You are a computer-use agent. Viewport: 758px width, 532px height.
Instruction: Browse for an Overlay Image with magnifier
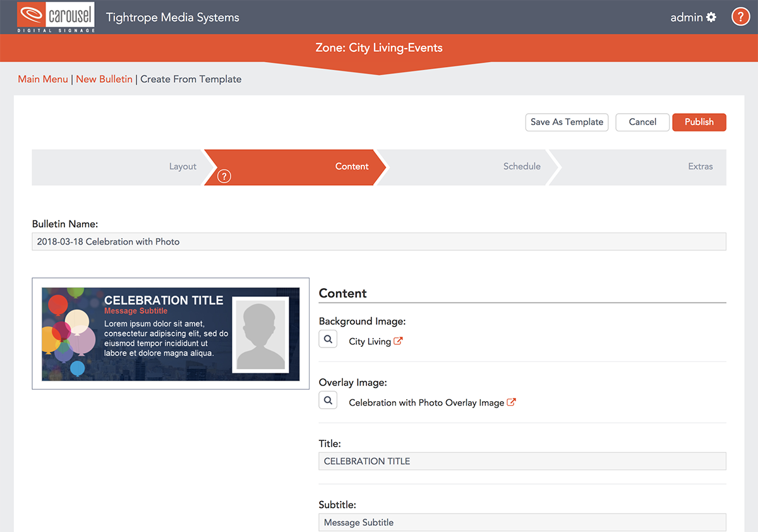328,401
